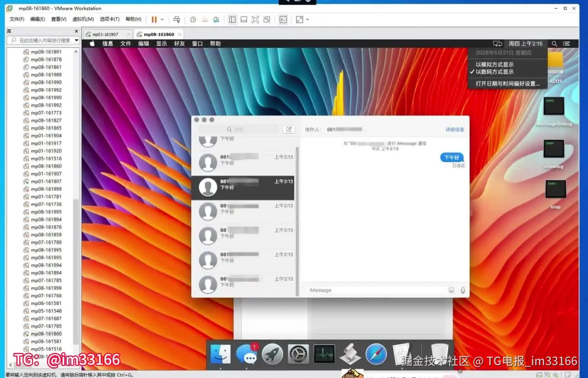Click the display mirroring menu bar icon

point(498,44)
